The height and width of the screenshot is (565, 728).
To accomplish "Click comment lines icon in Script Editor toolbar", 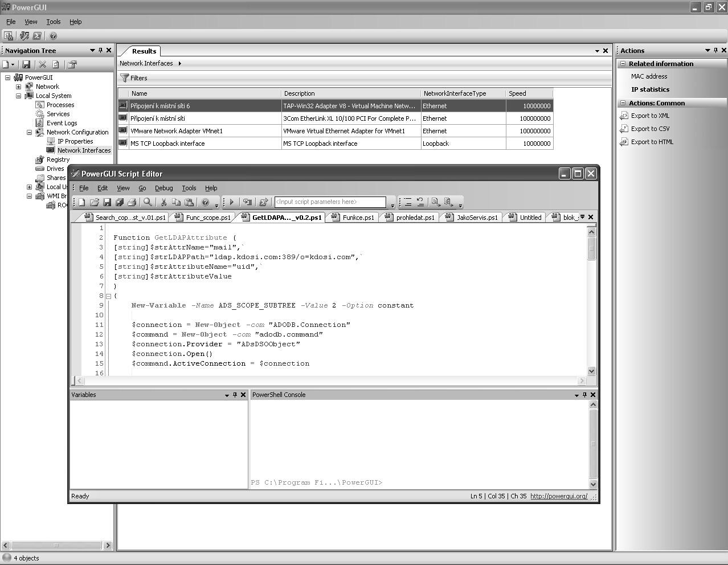I will (435, 202).
